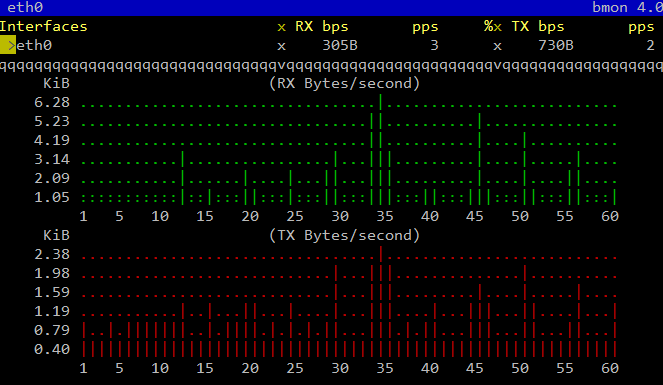Screen dimensions: 663x385
Task: Click the KiB unit label above RX graph
Action: 56,83
